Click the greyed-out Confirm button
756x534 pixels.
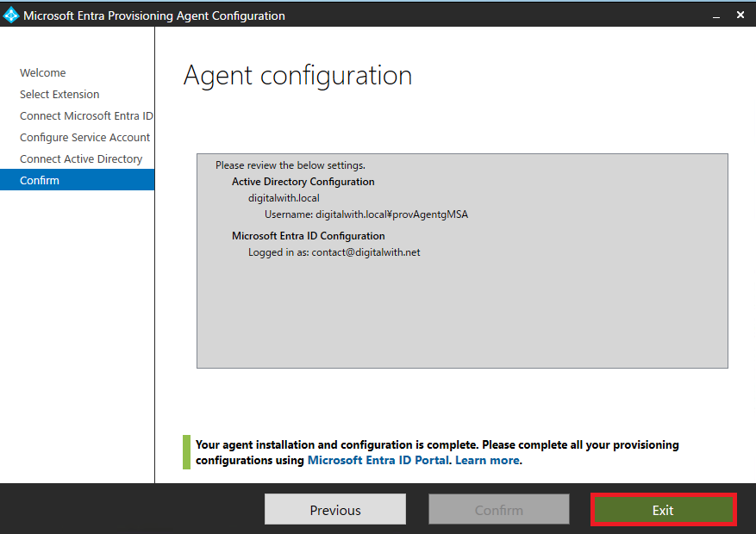[x=499, y=510]
